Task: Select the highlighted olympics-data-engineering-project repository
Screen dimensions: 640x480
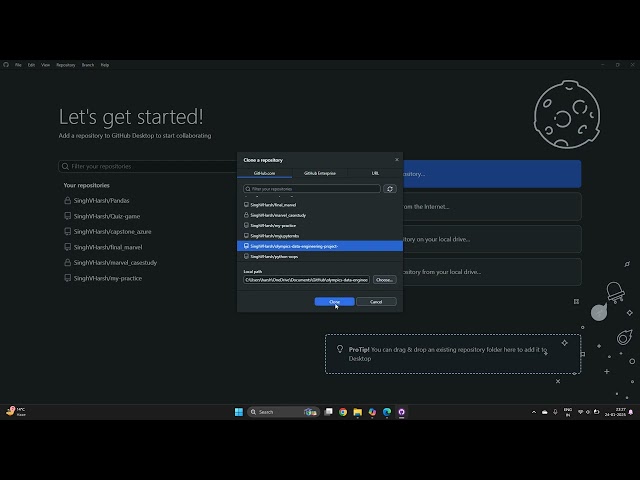Action: [x=320, y=246]
